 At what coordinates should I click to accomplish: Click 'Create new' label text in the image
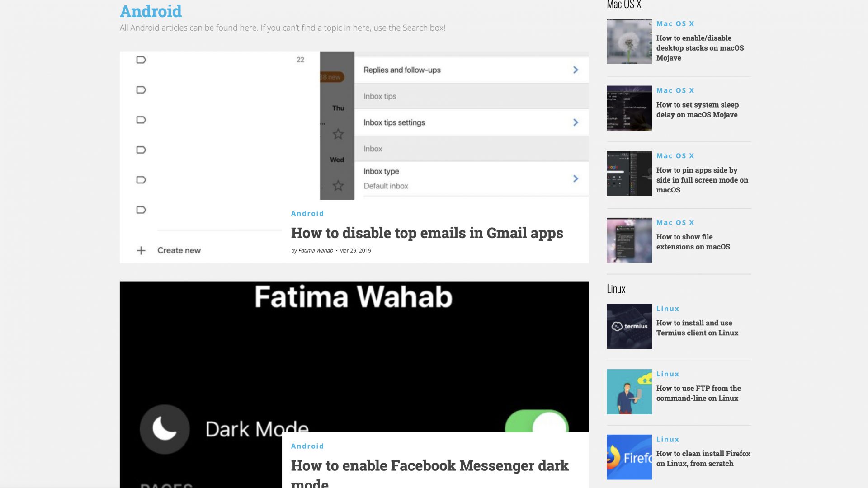(x=179, y=250)
